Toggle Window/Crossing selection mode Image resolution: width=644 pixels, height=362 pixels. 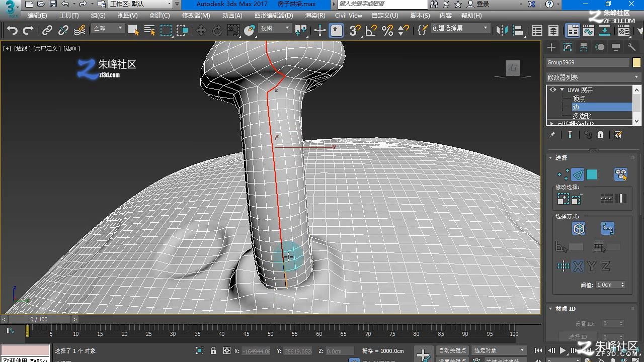click(x=182, y=31)
